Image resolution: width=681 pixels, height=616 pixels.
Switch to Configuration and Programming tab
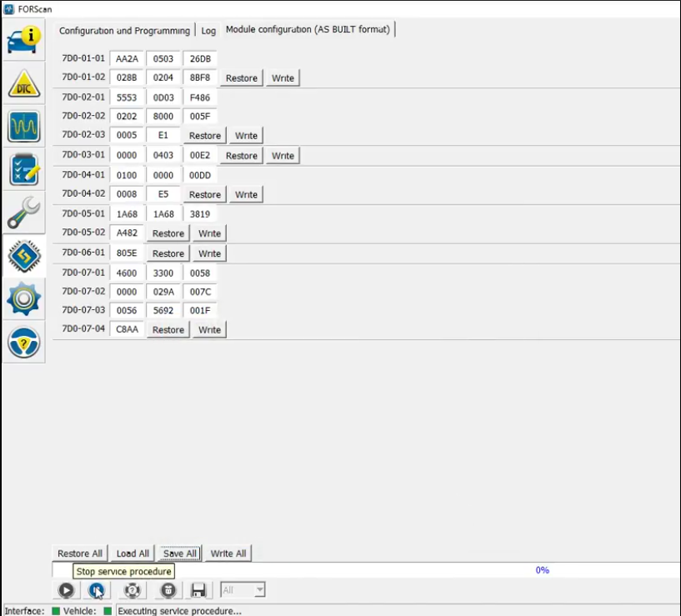click(124, 31)
